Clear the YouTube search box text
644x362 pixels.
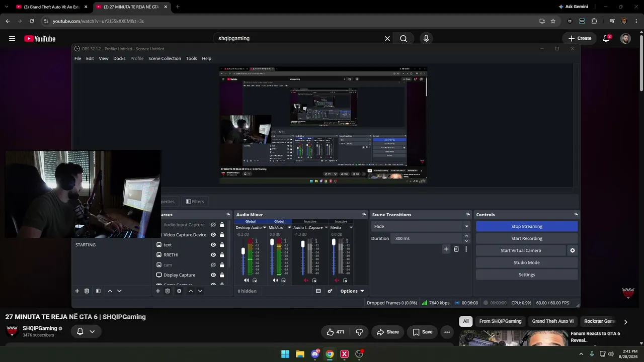(387, 38)
